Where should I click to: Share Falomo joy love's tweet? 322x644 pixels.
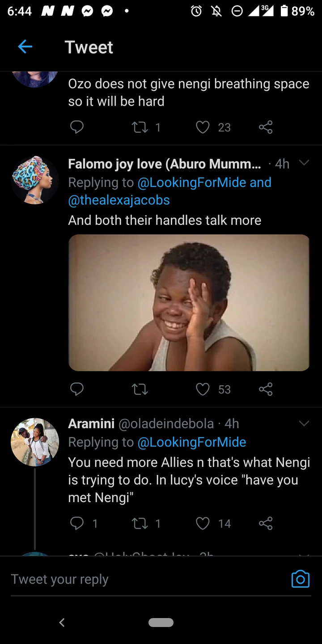point(266,389)
